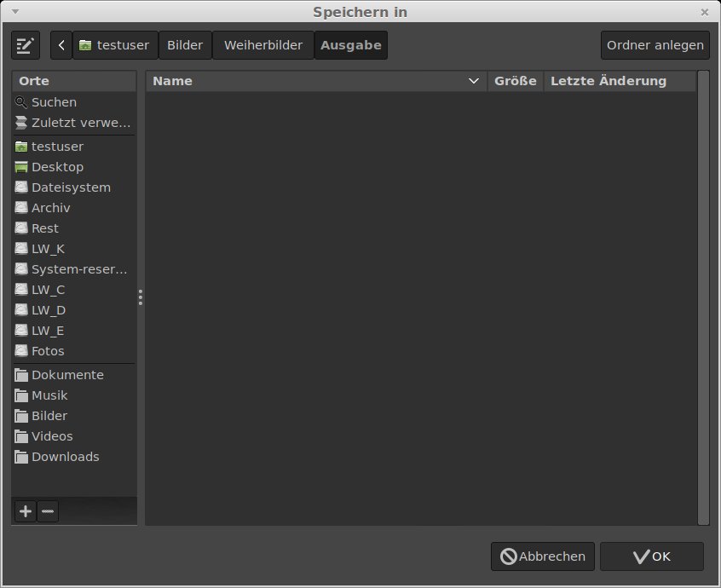Open testuser in the path bar
Image resolution: width=721 pixels, height=588 pixels.
tap(115, 45)
